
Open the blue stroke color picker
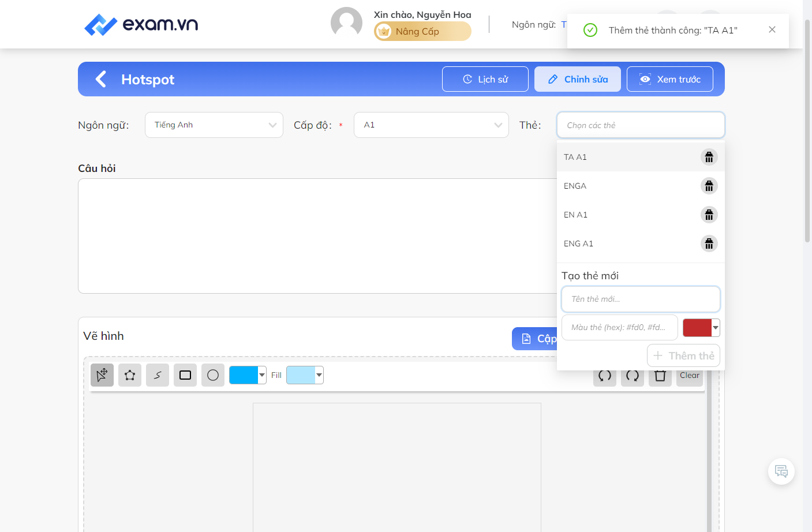click(x=248, y=375)
